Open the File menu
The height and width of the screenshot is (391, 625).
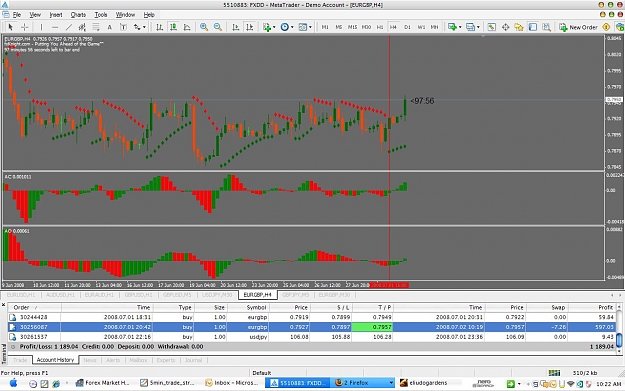(17, 15)
